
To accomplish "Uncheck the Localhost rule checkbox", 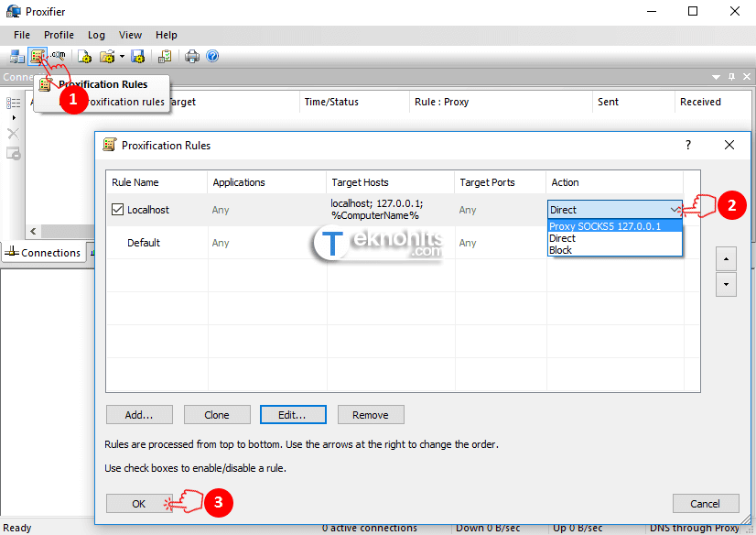I will (x=117, y=210).
